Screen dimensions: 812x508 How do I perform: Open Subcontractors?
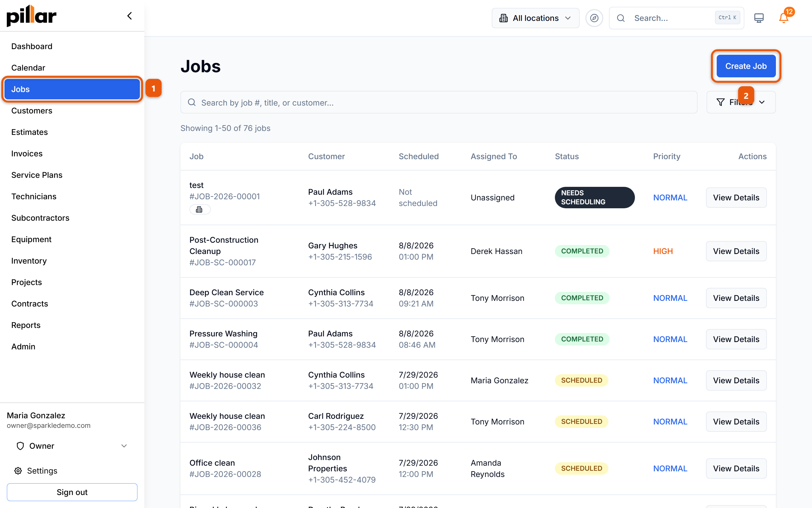(40, 218)
